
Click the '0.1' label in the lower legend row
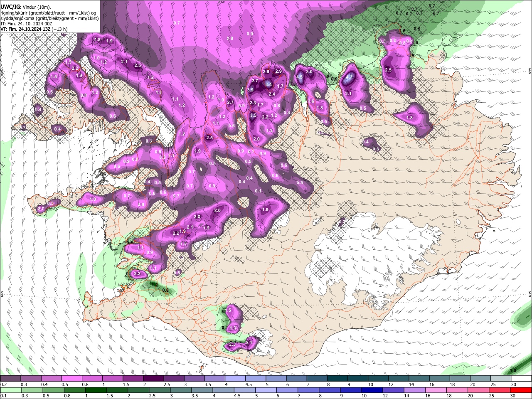(x=3, y=396)
